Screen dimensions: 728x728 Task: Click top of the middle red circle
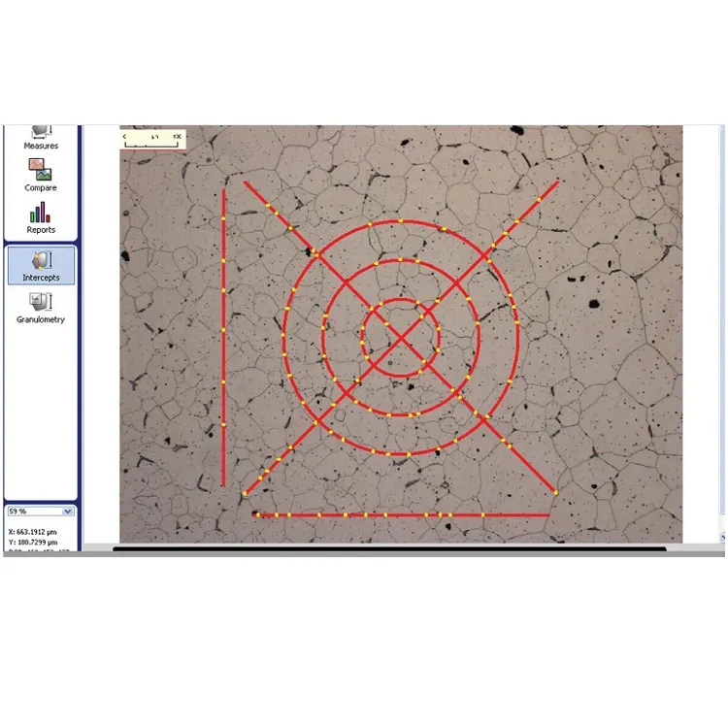coord(400,260)
